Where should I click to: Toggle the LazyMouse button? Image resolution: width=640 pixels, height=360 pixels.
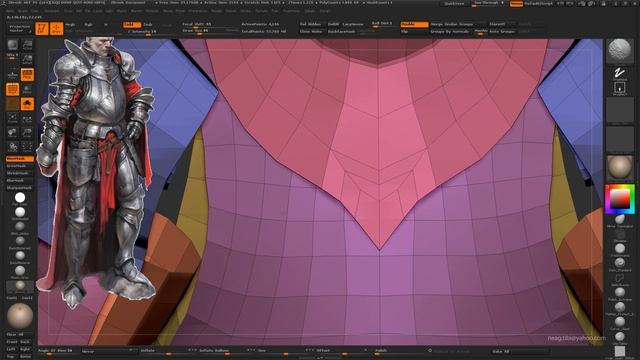[353, 24]
